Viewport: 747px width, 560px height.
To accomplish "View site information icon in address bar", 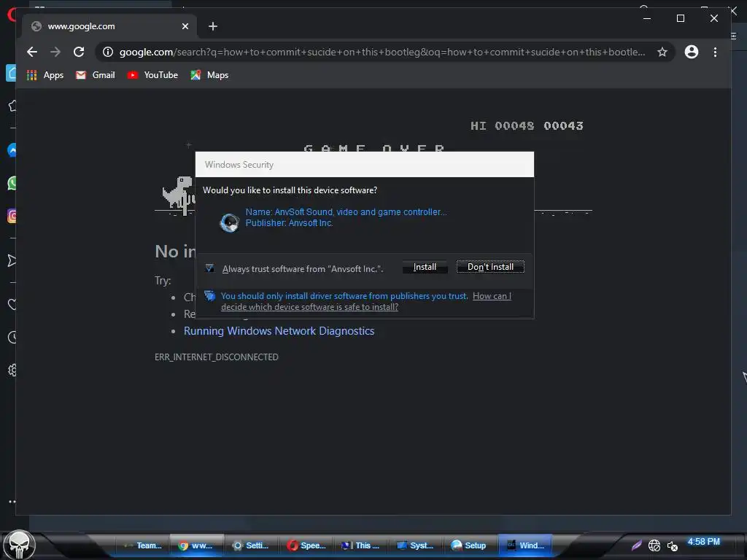I will click(108, 52).
